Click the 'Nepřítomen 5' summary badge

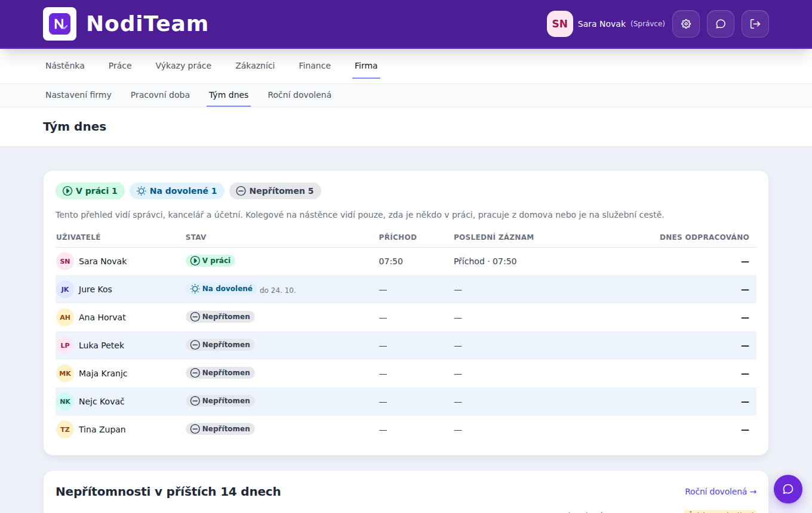275,191
